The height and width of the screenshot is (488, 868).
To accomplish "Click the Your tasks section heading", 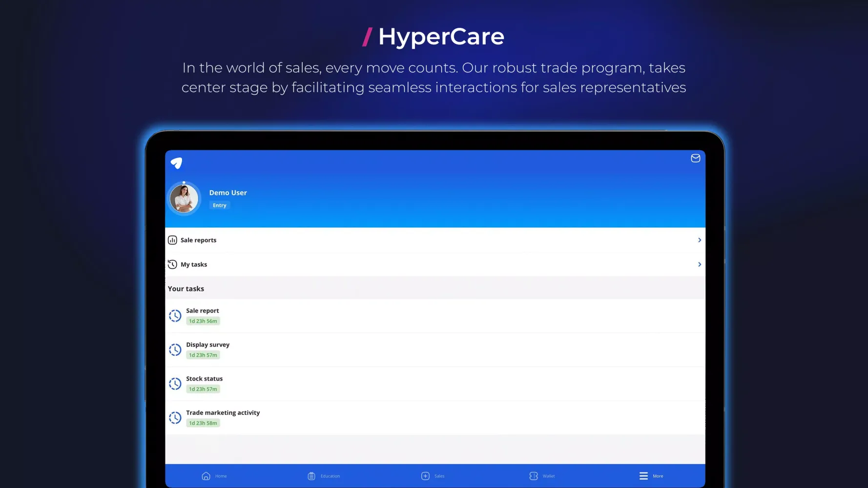I will pyautogui.click(x=186, y=289).
